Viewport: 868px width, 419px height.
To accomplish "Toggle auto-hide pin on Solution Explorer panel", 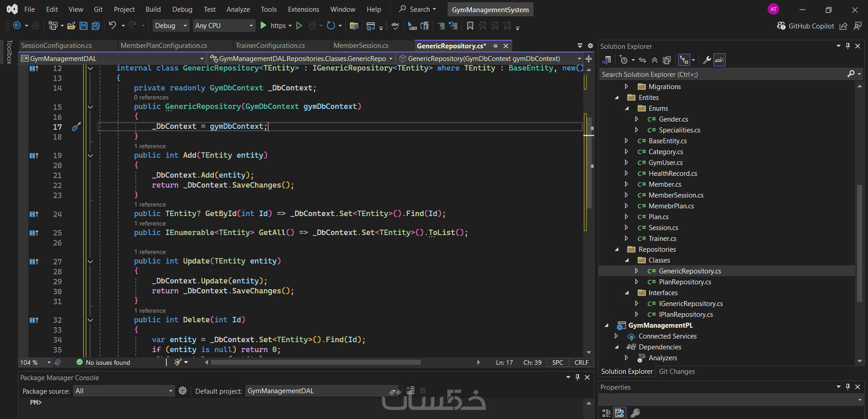I will click(x=848, y=46).
